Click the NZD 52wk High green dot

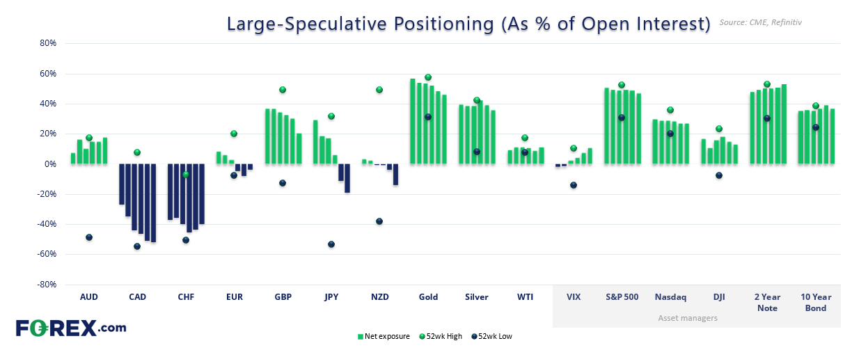coord(379,90)
